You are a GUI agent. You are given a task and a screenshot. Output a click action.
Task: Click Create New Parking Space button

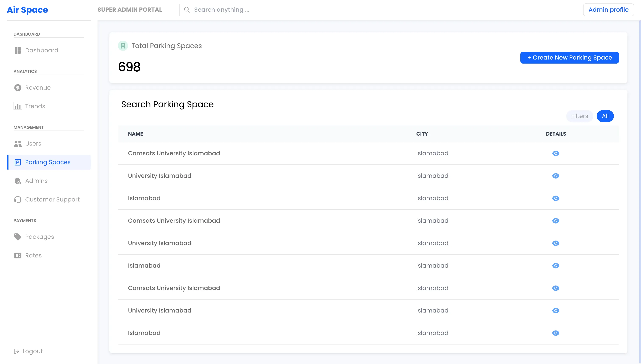[x=570, y=57]
